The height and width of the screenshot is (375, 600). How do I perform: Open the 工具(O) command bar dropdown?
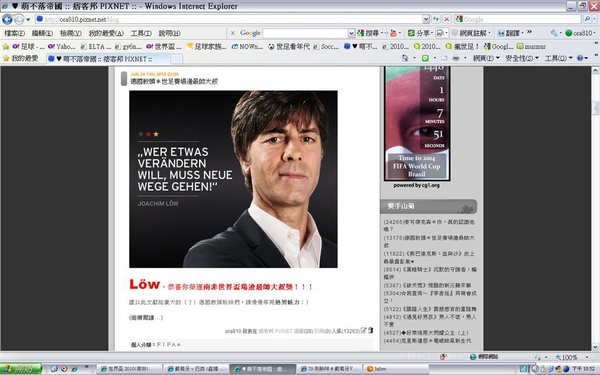point(559,58)
